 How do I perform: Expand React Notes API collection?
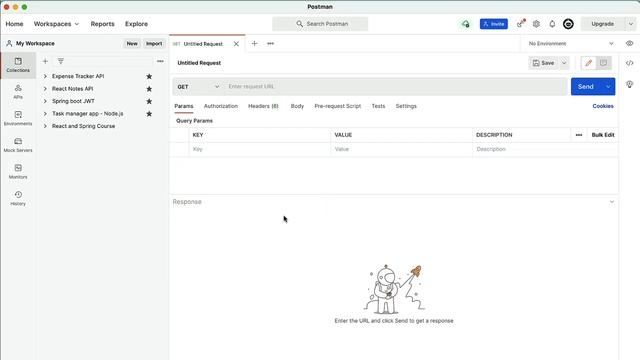click(x=45, y=89)
